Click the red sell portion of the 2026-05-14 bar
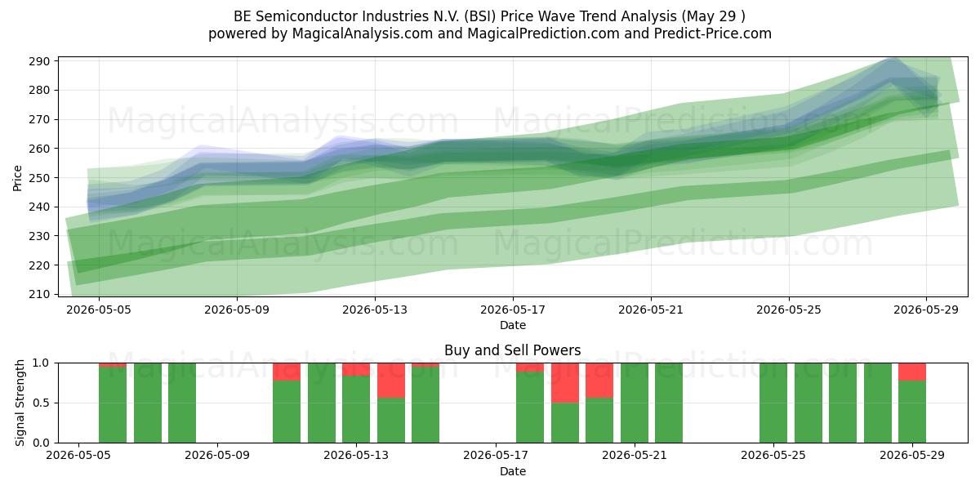The width and height of the screenshot is (980, 490). pos(391,380)
